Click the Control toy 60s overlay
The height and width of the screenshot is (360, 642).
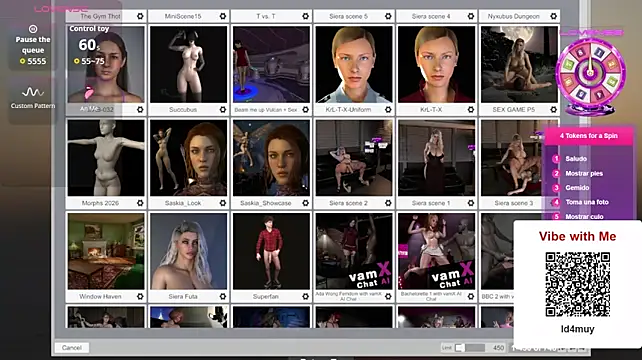click(88, 45)
